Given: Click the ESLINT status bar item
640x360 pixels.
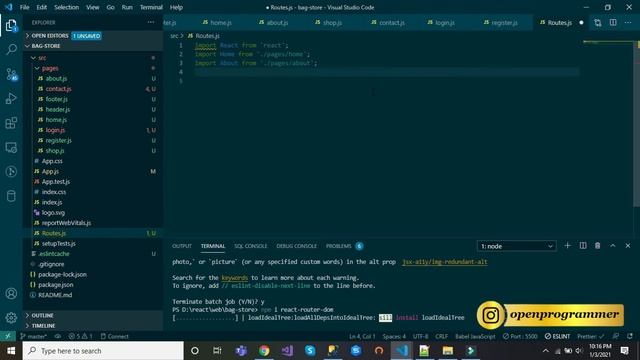Looking at the screenshot, I should tap(557, 336).
